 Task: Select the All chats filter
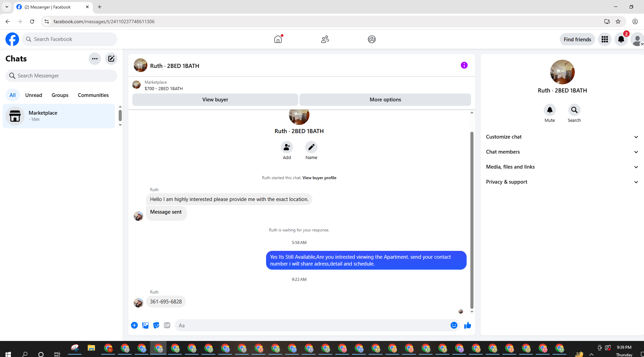(13, 95)
